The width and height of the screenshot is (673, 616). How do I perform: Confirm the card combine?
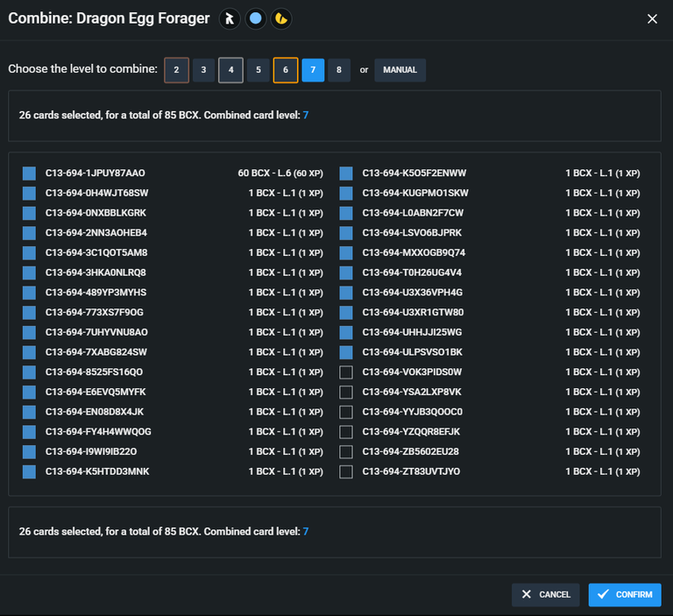(625, 595)
